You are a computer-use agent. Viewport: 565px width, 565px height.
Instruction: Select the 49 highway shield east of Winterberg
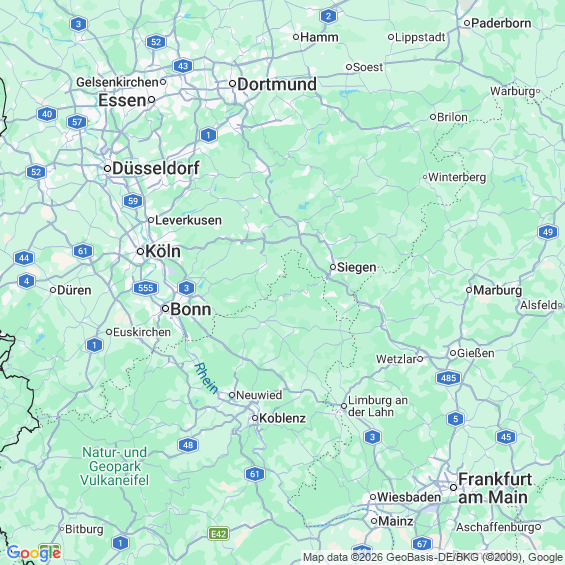[x=548, y=232]
